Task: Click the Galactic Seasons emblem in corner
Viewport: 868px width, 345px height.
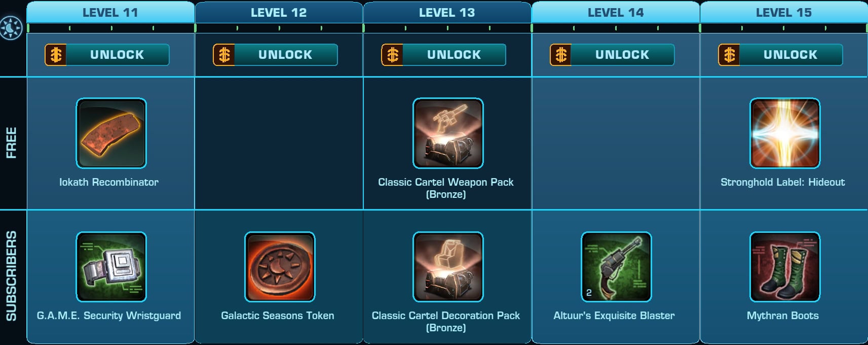Action: (11, 28)
